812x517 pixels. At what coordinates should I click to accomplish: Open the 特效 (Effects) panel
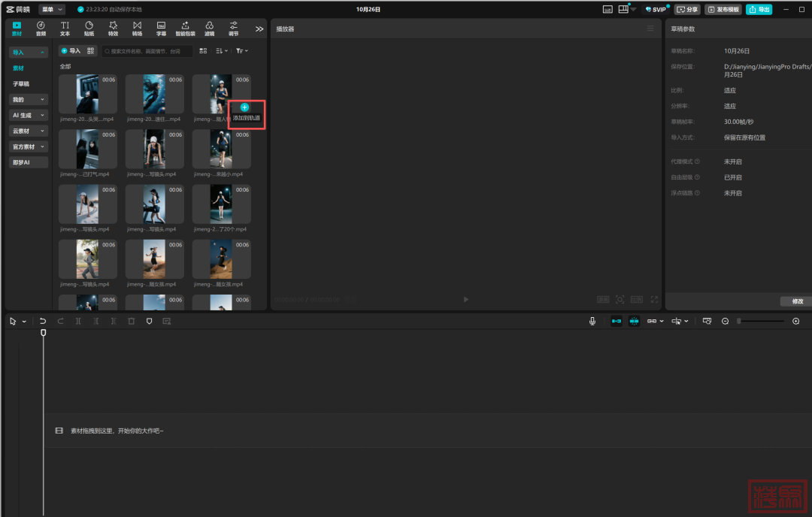pos(113,29)
